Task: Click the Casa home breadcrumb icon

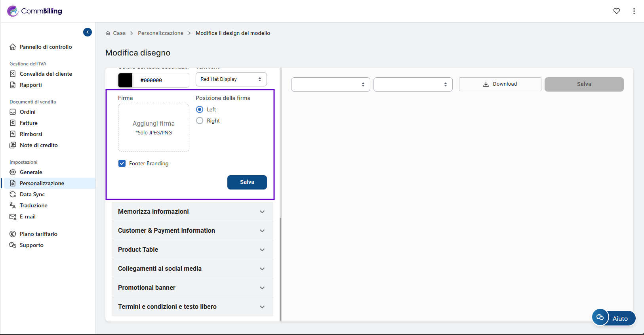Action: tap(108, 33)
